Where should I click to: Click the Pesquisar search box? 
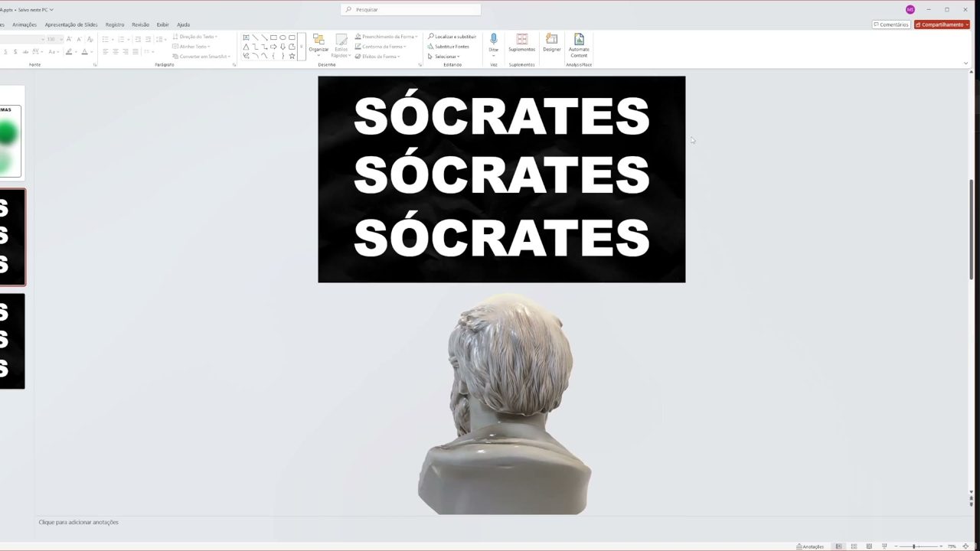(x=411, y=9)
